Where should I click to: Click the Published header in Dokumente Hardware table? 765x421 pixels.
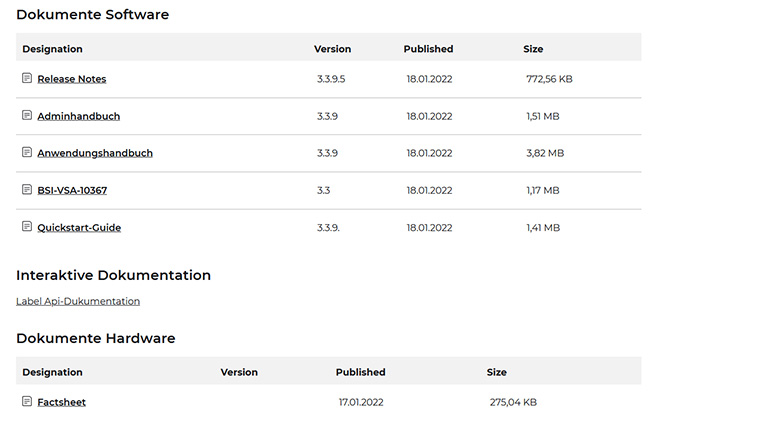pos(361,372)
